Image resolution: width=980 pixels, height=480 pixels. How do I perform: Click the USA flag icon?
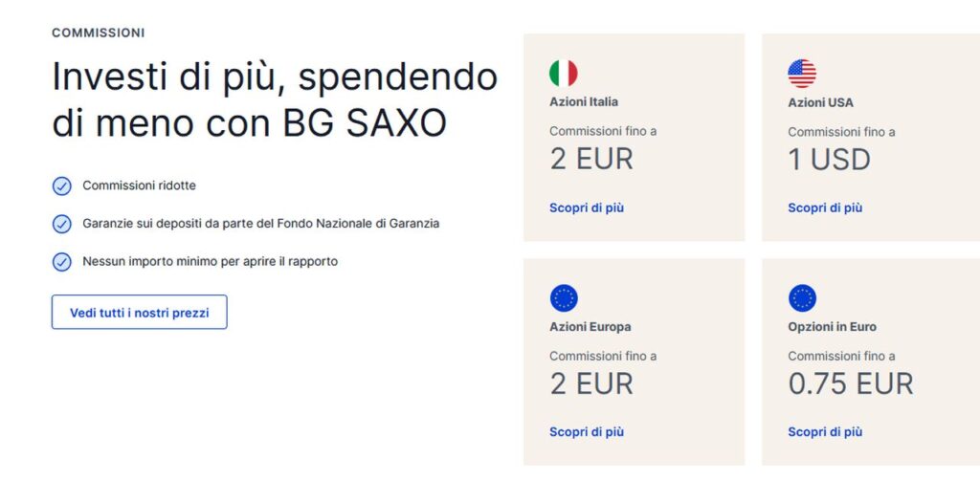[802, 74]
